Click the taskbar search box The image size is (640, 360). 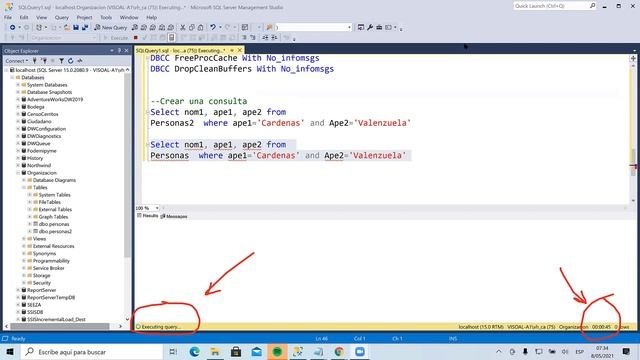click(91, 351)
